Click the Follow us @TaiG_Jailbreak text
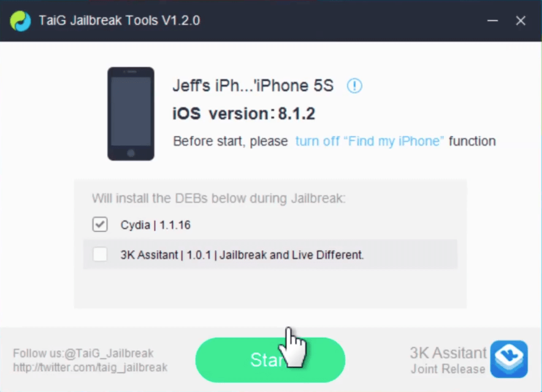Viewport: 542px width, 392px height. 83,353
